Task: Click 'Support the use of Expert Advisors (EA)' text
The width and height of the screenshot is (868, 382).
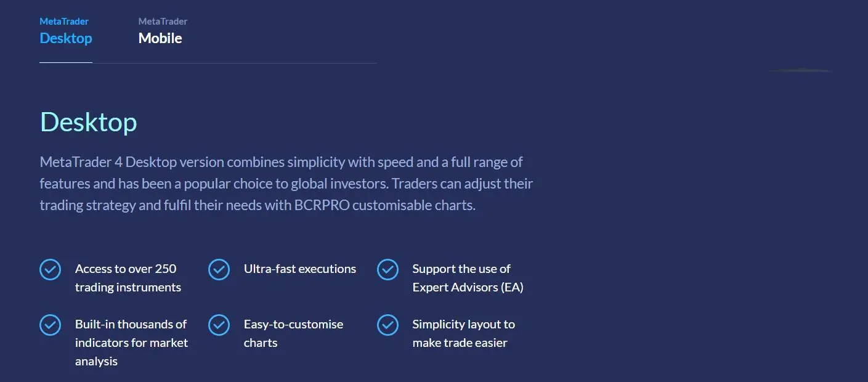Action: pyautogui.click(x=468, y=278)
